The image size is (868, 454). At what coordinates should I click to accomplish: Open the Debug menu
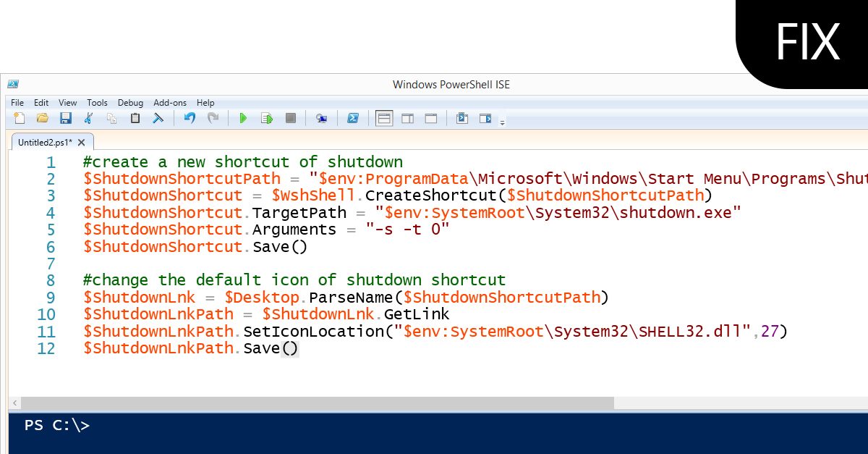[130, 102]
